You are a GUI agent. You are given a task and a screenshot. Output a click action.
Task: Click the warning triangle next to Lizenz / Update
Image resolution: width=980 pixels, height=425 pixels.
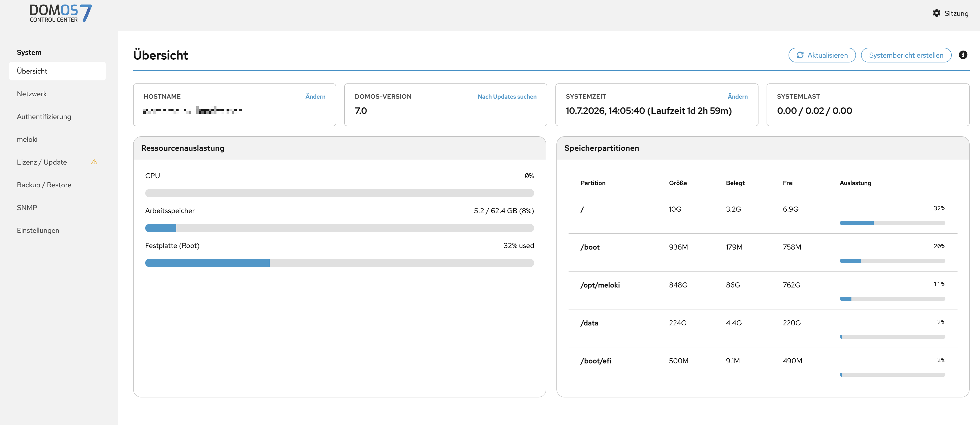point(94,162)
